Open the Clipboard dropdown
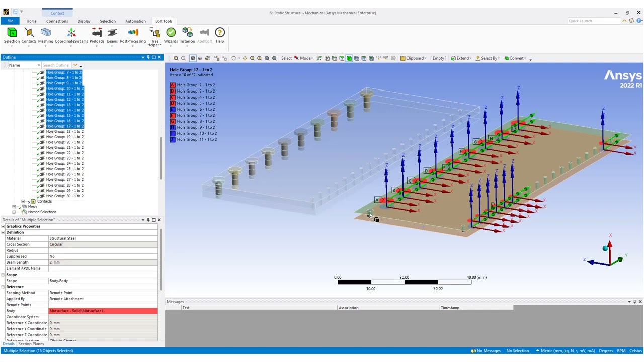The image size is (644, 362). coord(413,58)
